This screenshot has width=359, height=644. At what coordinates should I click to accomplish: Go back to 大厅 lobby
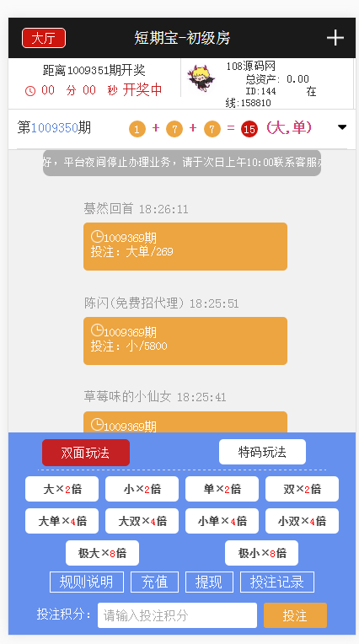(44, 38)
